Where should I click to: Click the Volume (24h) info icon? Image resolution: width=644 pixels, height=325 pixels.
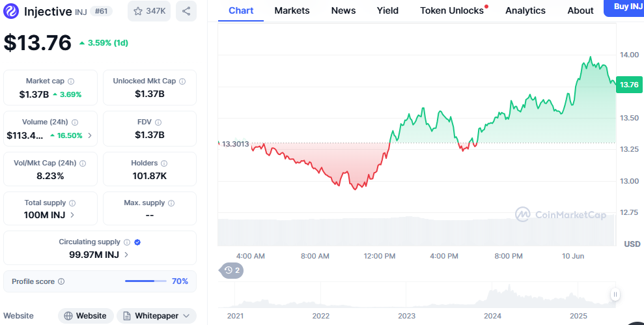coord(75,122)
